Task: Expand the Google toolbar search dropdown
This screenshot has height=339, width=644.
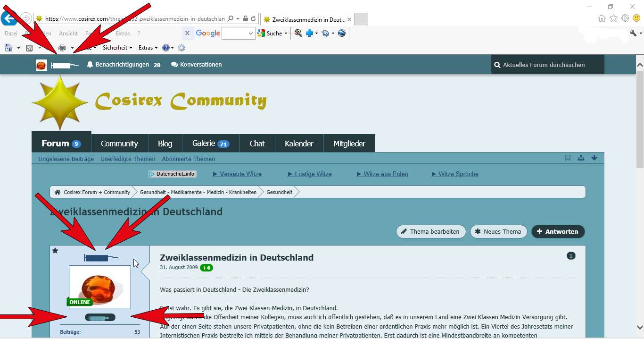Action: (251, 34)
